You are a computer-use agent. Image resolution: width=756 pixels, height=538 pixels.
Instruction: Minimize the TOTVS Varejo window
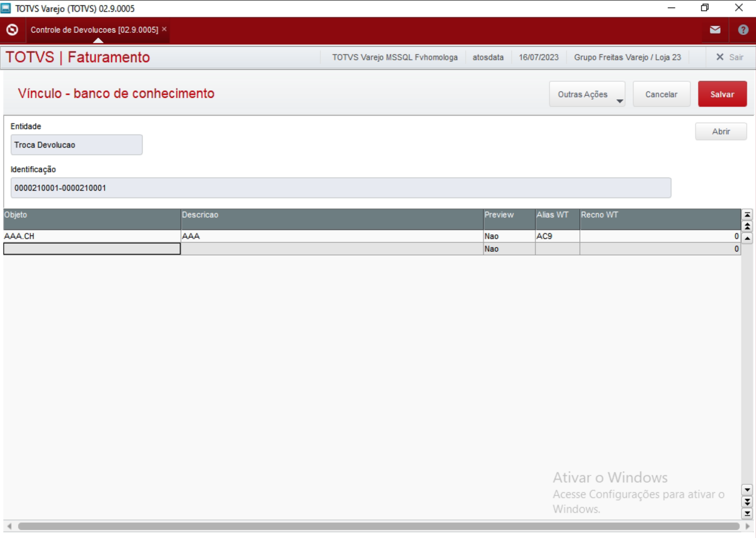click(x=671, y=8)
